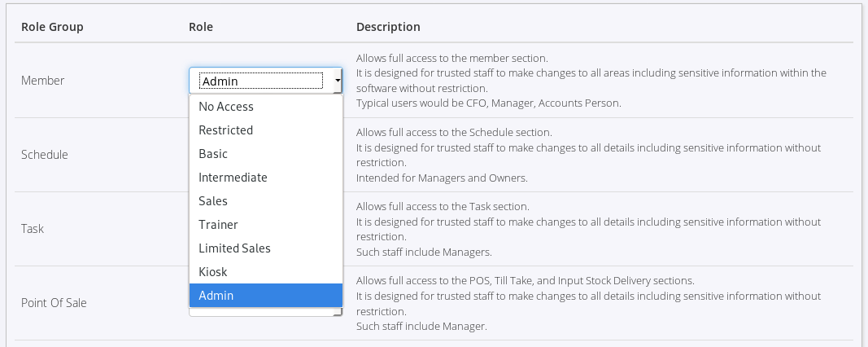Click the Member role combo box showing Admin
Viewport: 868px width, 347px height.
pos(260,81)
